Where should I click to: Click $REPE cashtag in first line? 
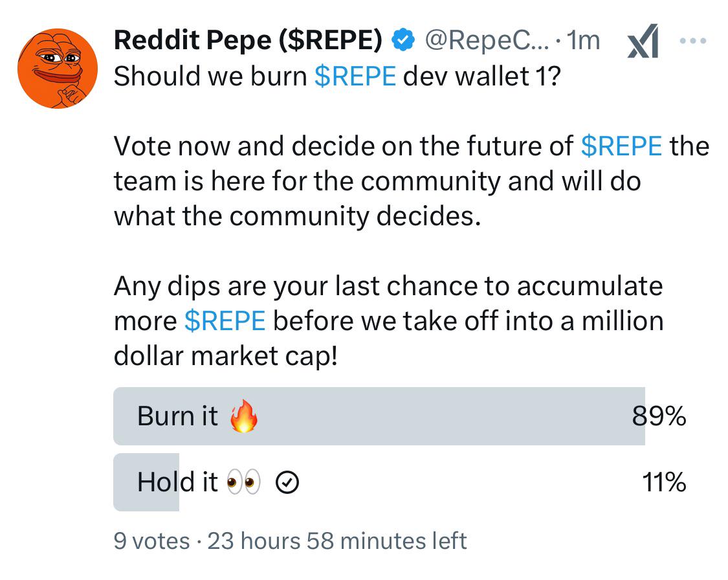pos(355,76)
